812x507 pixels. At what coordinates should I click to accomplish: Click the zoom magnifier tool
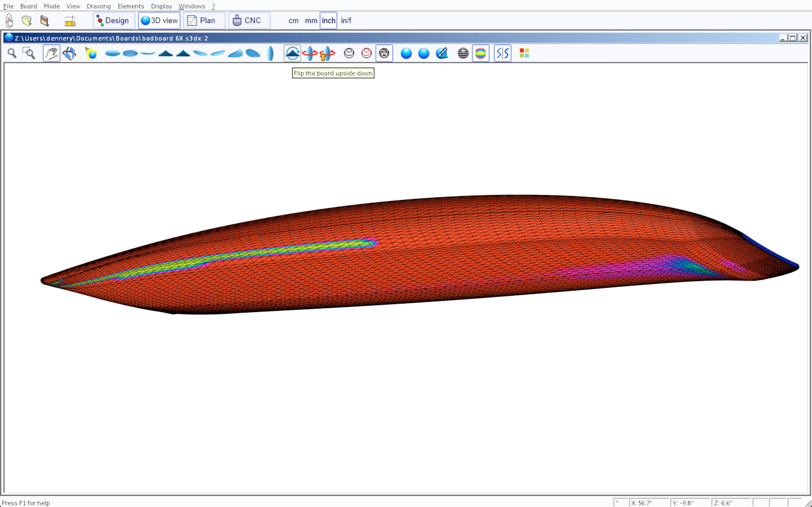click(12, 53)
